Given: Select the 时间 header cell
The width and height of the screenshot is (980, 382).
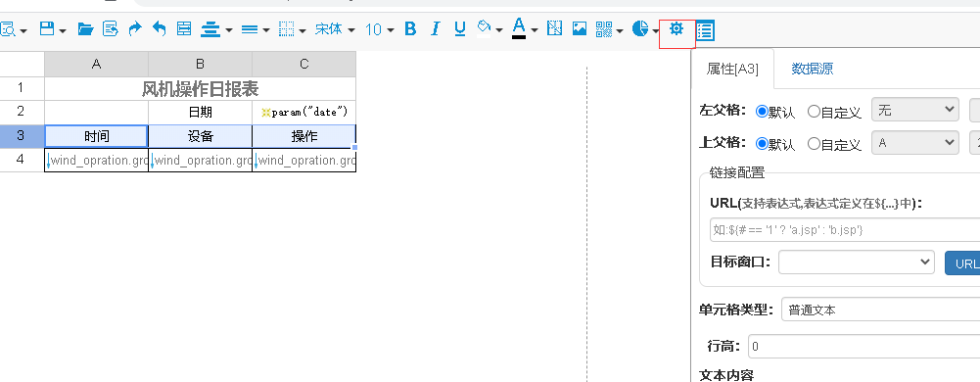Looking at the screenshot, I should pos(96,136).
